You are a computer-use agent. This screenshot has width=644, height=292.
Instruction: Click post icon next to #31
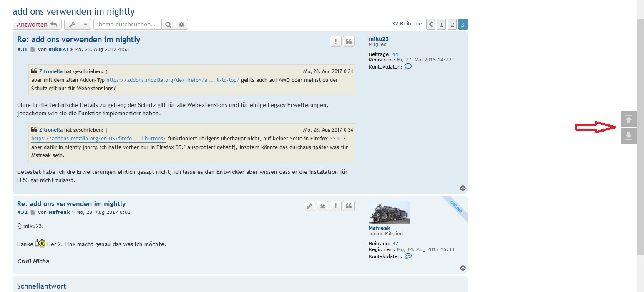click(x=33, y=49)
